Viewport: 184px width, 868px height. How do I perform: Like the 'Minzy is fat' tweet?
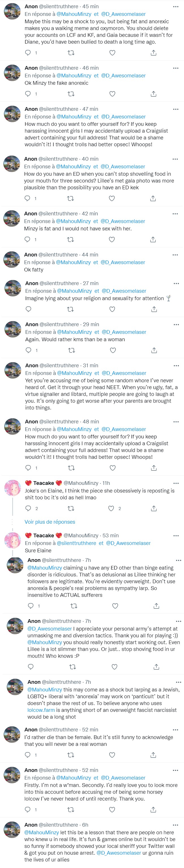(x=112, y=239)
